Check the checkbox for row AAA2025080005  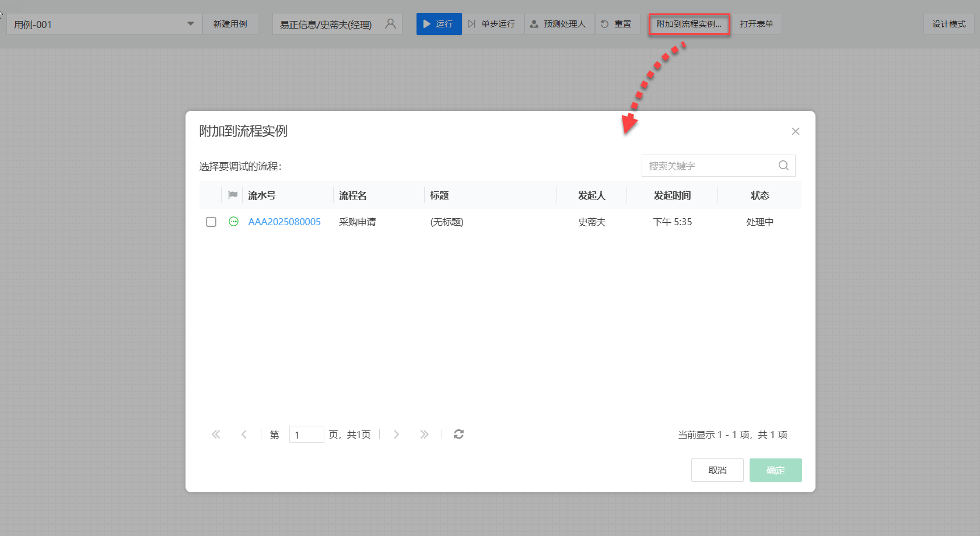point(211,222)
